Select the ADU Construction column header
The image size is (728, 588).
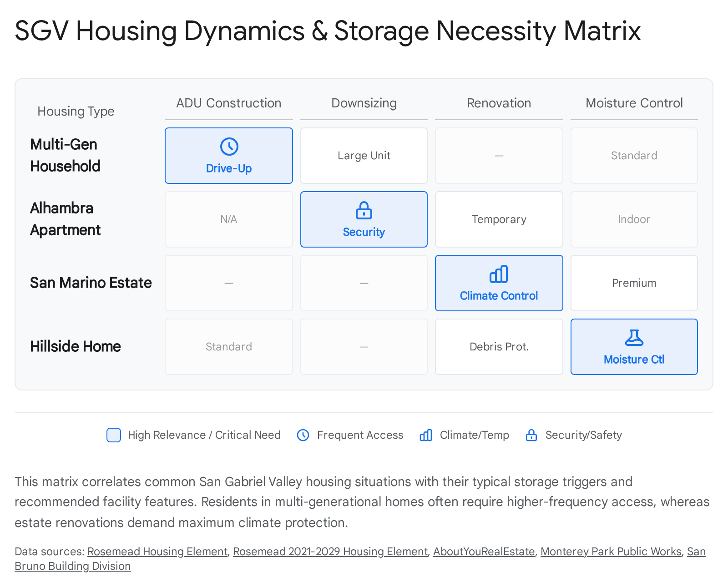click(x=229, y=103)
